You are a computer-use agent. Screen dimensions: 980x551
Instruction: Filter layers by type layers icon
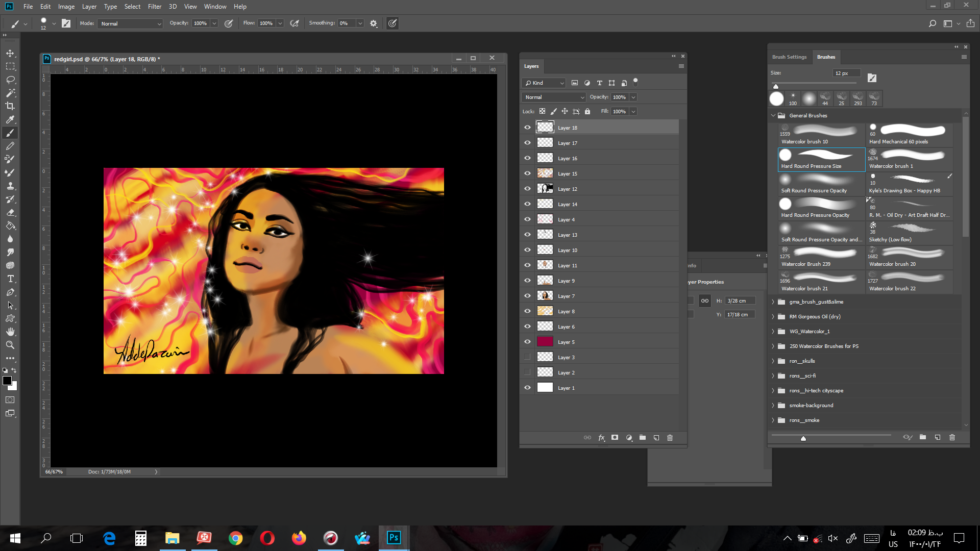click(600, 83)
